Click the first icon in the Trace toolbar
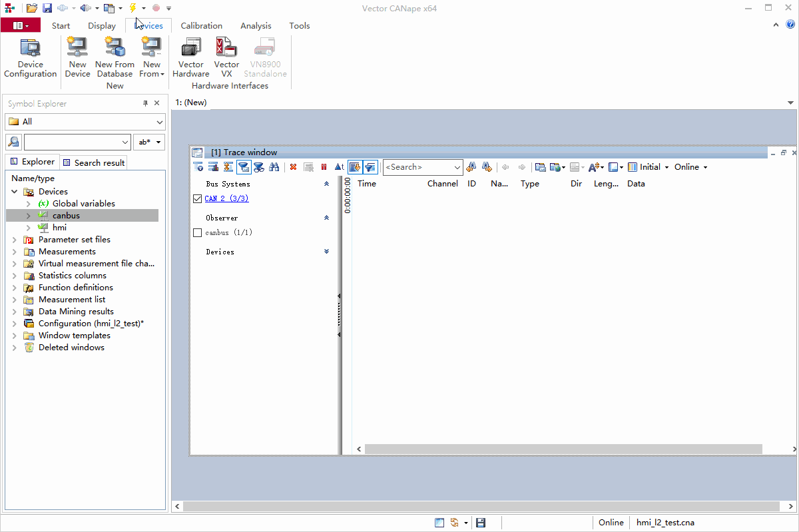 (x=198, y=167)
